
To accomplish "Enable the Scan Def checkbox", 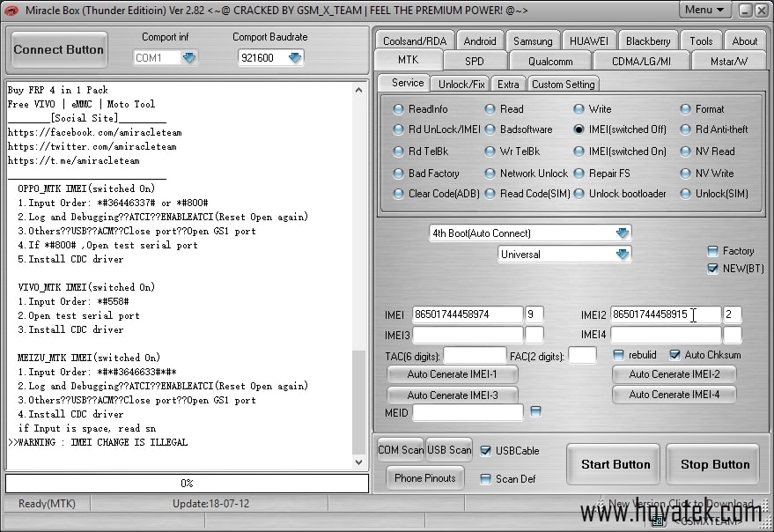I will point(486,478).
